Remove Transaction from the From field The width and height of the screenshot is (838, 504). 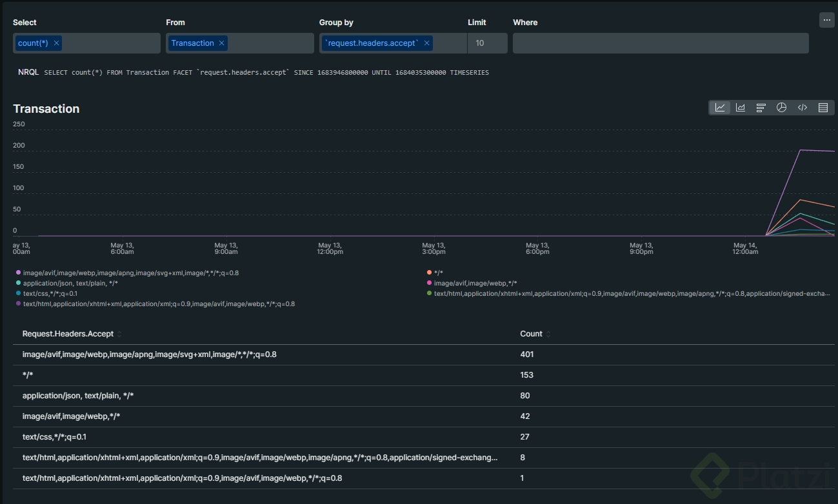click(222, 43)
